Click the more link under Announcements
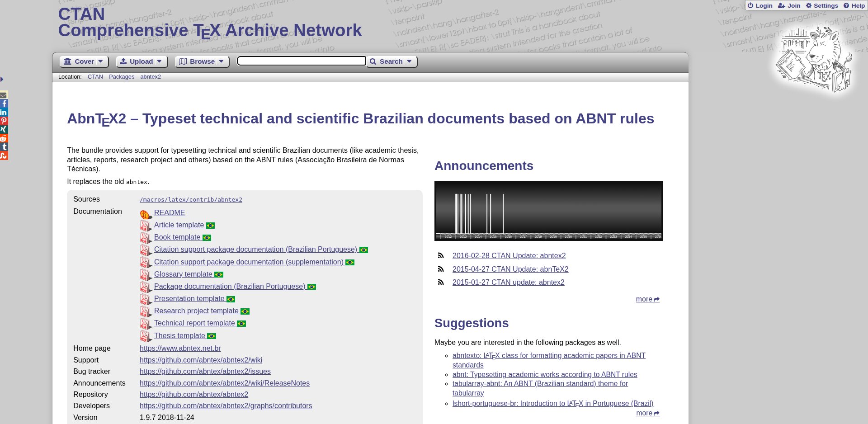The height and width of the screenshot is (424, 868). tap(647, 299)
